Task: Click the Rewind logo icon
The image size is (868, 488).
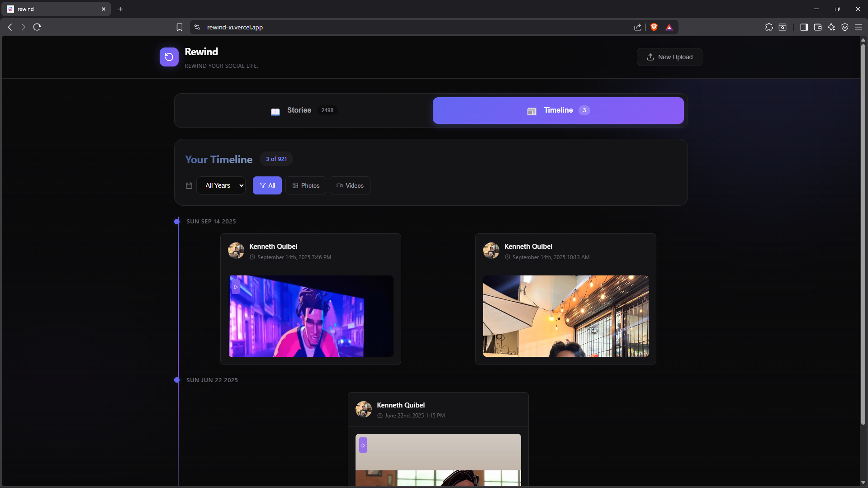Action: click(169, 57)
